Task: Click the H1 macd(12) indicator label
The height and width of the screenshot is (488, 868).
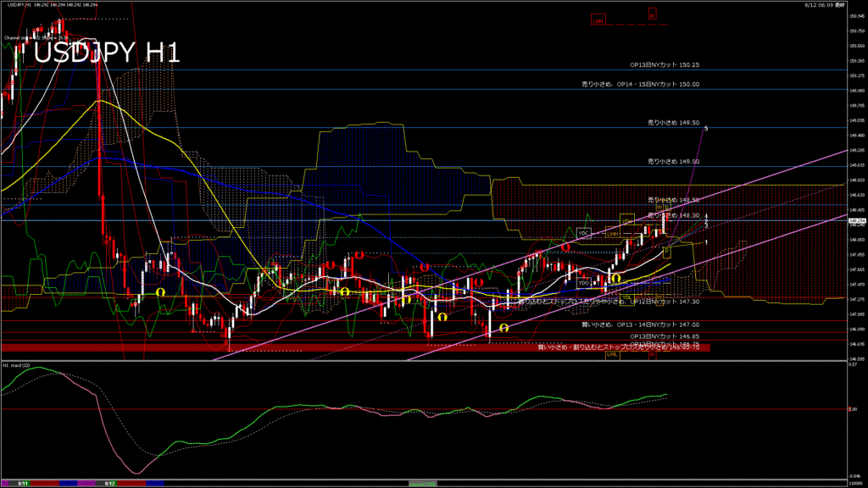Action: pos(18,366)
